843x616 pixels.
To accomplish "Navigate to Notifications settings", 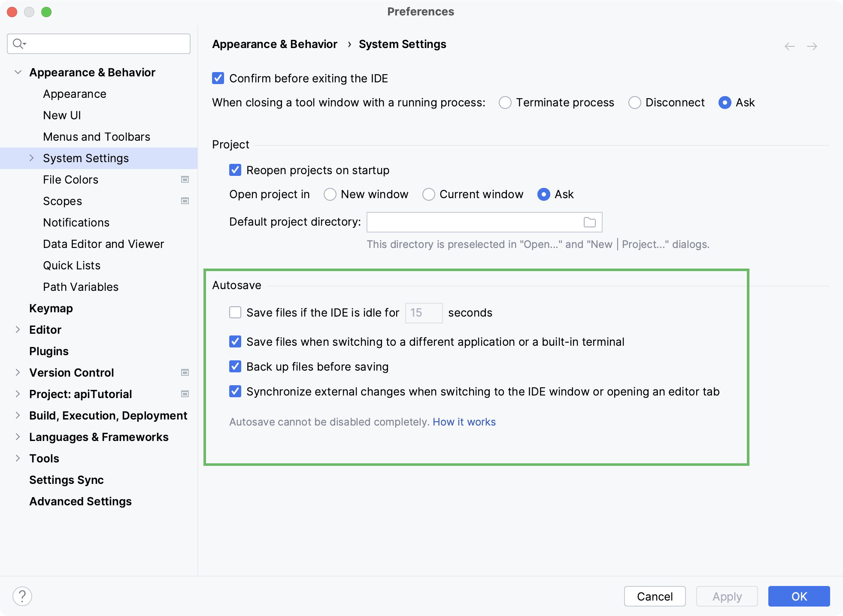I will pyautogui.click(x=76, y=222).
